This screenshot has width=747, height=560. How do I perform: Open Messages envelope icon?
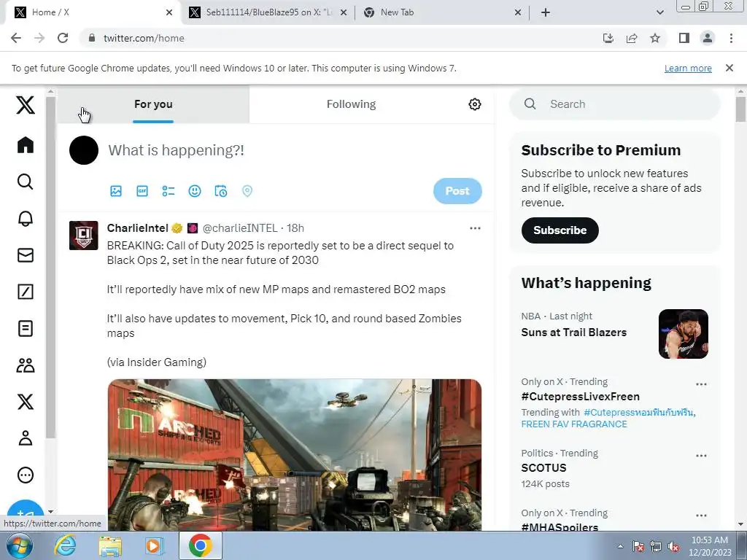[x=26, y=255]
